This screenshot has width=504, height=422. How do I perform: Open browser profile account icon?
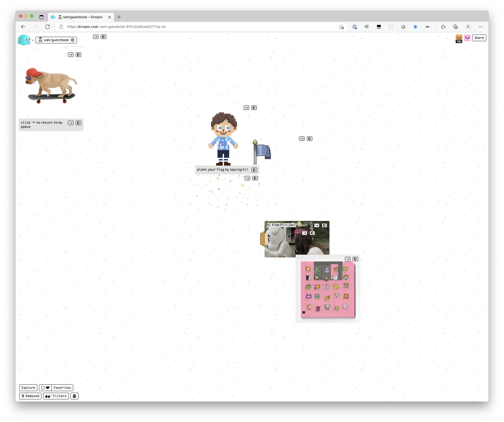[x=468, y=27]
